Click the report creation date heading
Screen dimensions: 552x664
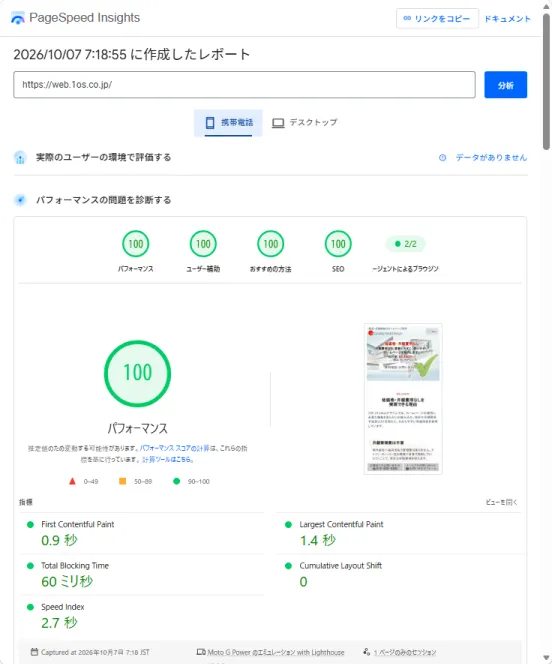click(132, 55)
